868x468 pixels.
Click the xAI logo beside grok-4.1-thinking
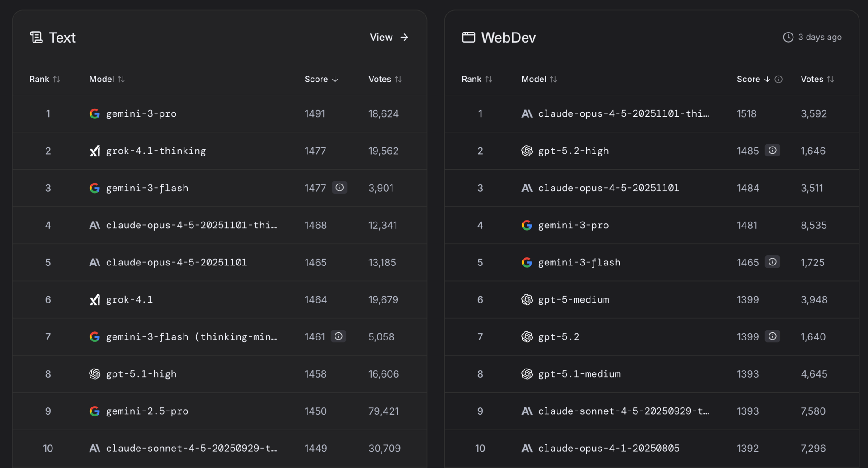(x=94, y=151)
